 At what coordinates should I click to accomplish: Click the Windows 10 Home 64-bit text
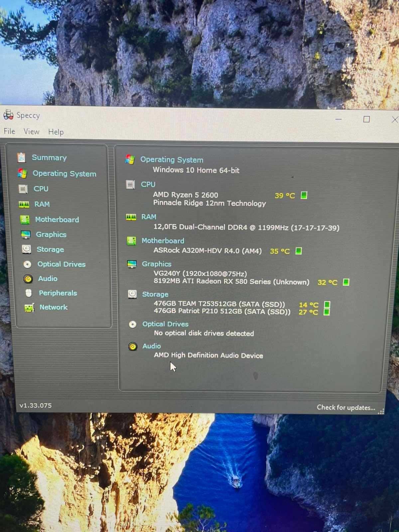pos(196,170)
